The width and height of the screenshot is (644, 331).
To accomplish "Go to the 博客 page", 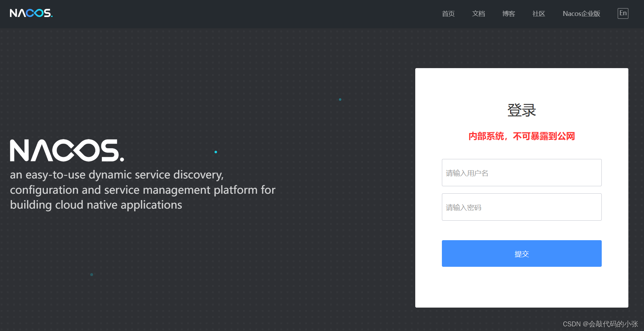I will tap(509, 13).
